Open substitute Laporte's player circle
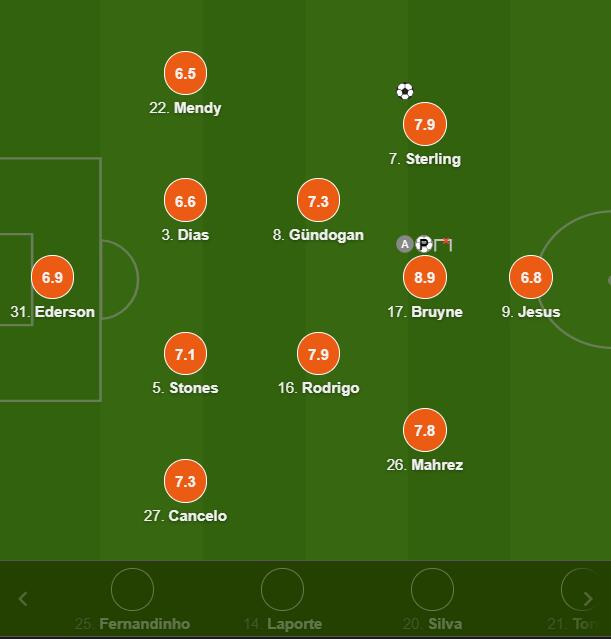 click(x=282, y=590)
